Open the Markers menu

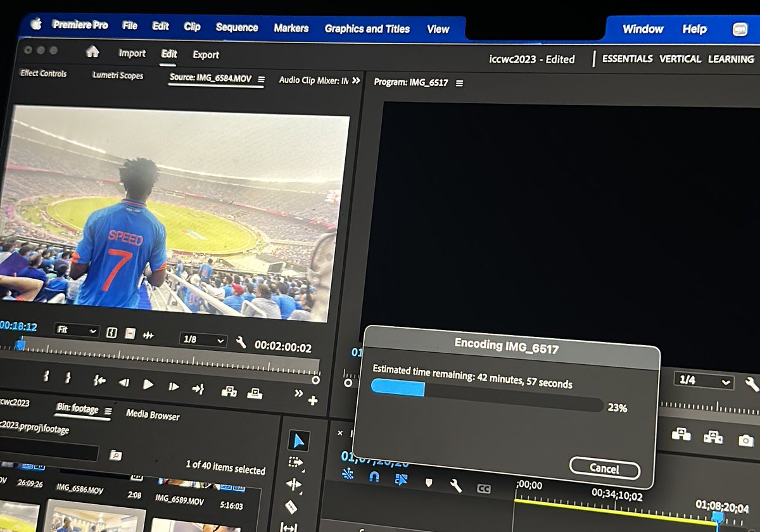point(291,28)
